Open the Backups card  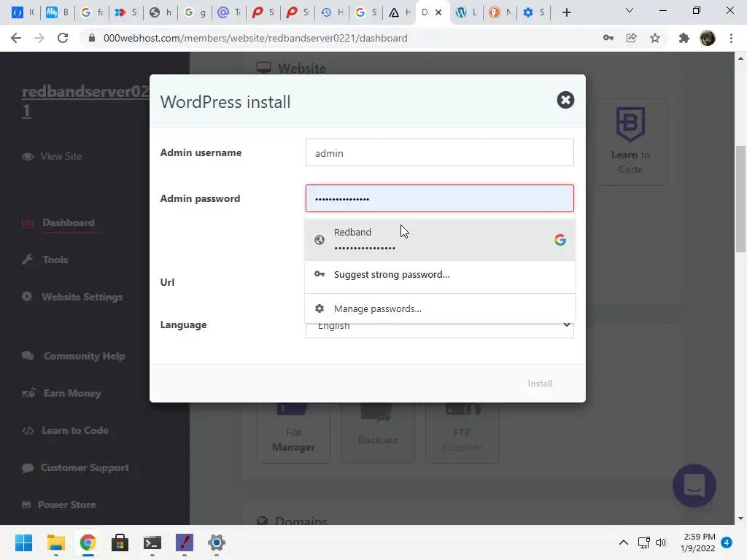coord(377,432)
